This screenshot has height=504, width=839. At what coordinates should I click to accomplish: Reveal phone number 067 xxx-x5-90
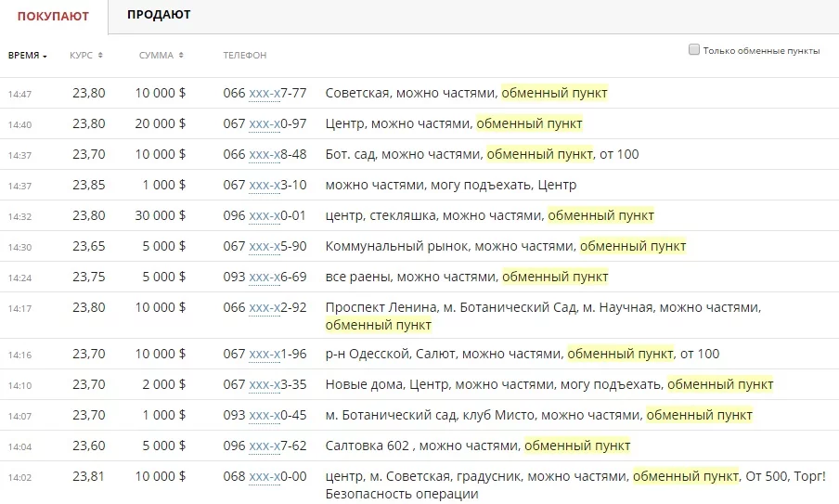(x=264, y=246)
